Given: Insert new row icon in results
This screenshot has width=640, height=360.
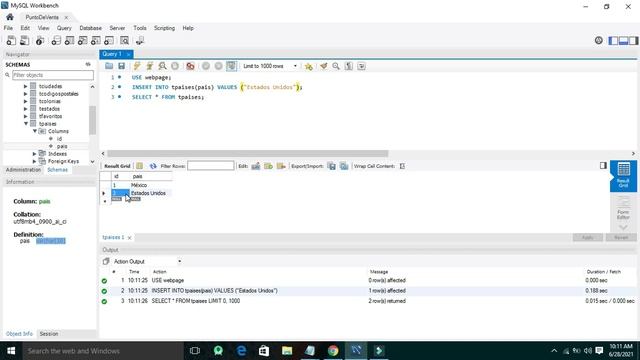Looking at the screenshot, I should (268, 166).
